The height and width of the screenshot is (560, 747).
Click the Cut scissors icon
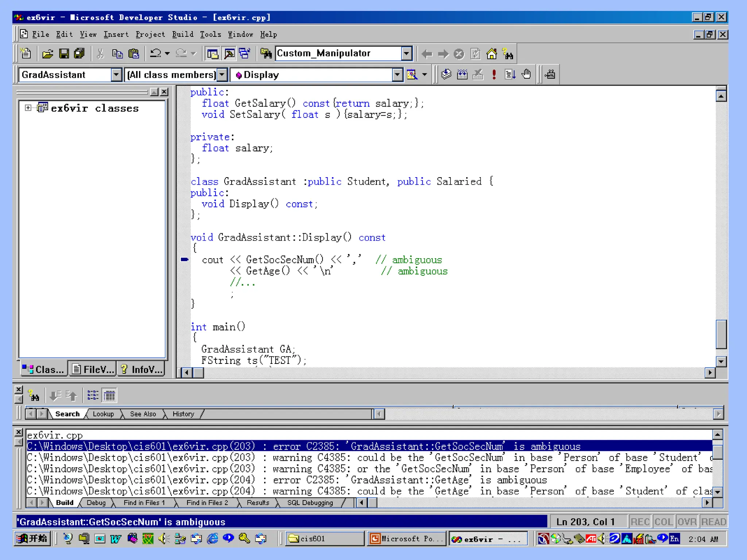click(100, 54)
